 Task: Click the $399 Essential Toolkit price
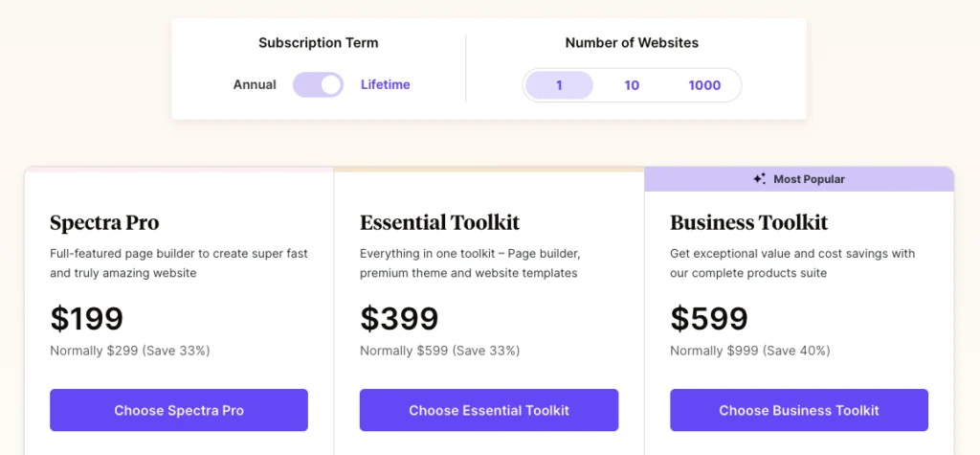(399, 319)
